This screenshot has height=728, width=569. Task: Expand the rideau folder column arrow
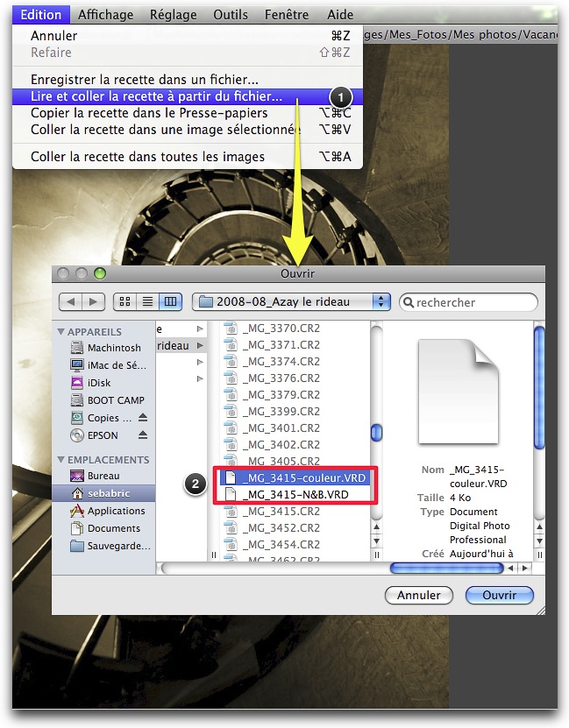pos(200,345)
